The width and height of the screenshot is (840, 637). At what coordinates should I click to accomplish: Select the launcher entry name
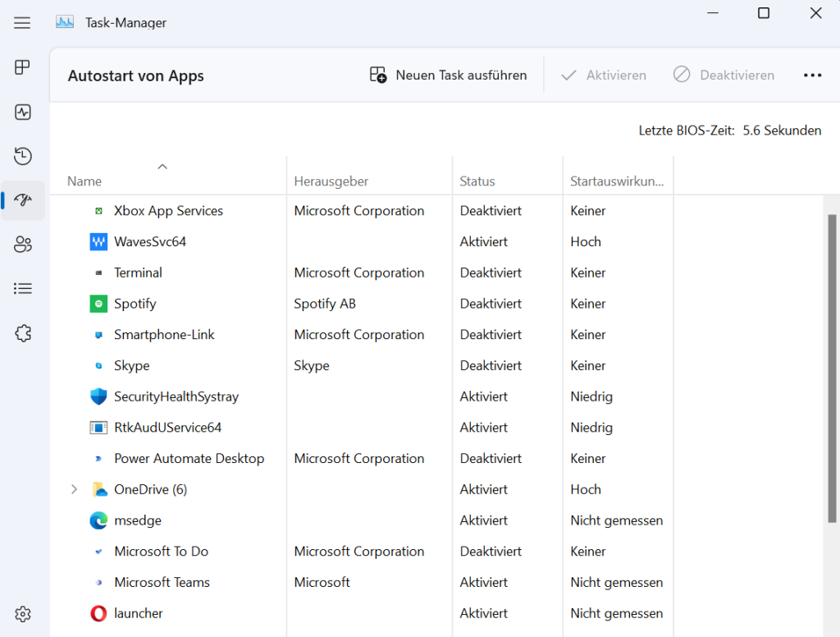click(x=138, y=613)
